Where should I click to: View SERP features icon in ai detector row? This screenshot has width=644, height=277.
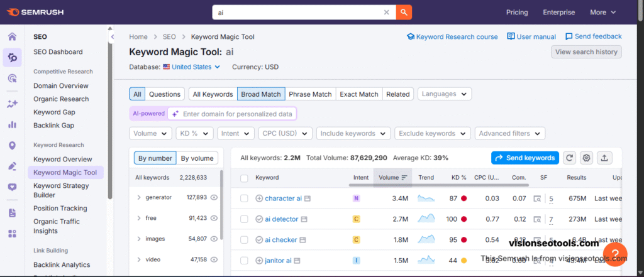(537, 219)
